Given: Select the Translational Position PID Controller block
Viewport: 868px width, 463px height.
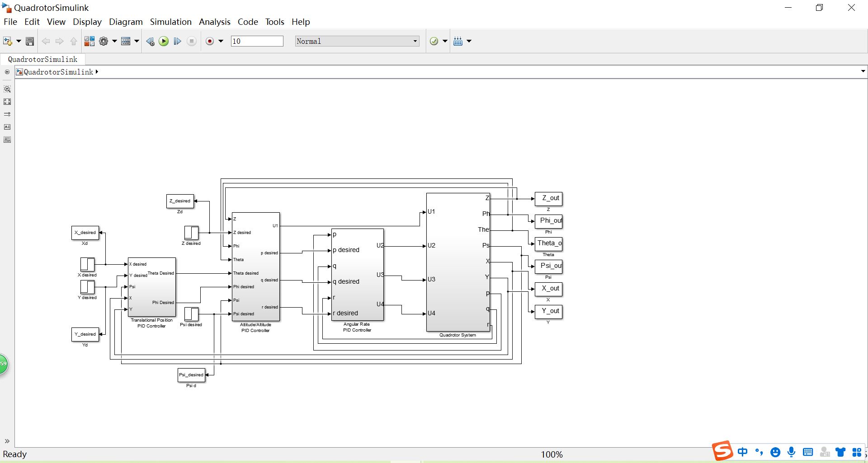Looking at the screenshot, I should [x=152, y=287].
